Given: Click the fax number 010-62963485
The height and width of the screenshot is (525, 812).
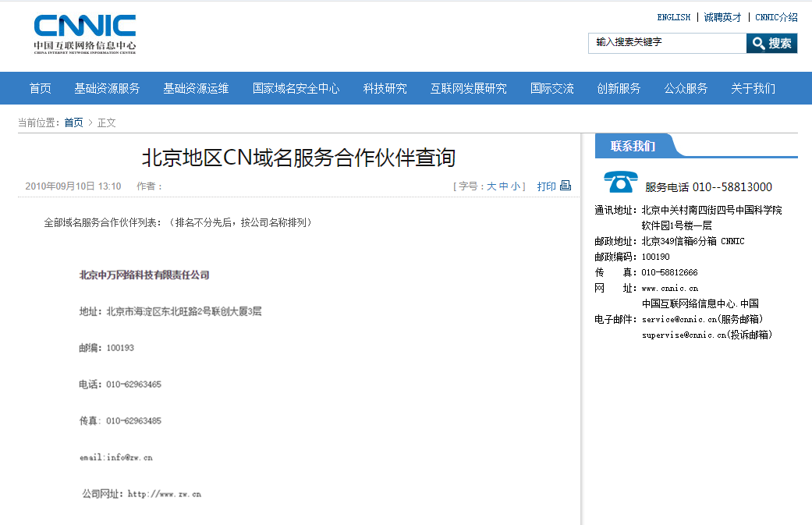Looking at the screenshot, I should click(x=133, y=421).
